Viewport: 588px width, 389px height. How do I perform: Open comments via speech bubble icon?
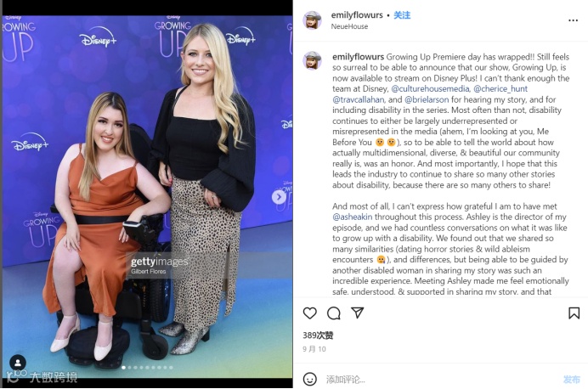pyautogui.click(x=333, y=313)
